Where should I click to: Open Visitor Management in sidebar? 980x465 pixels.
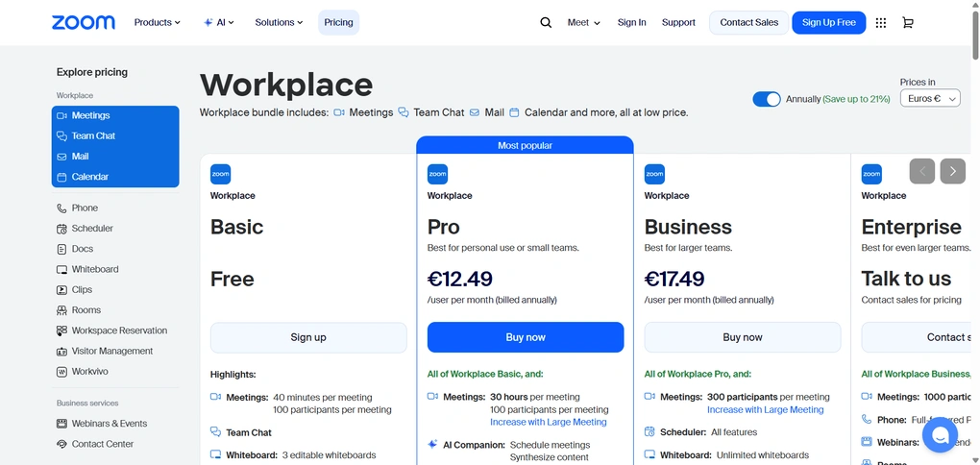[x=105, y=352]
